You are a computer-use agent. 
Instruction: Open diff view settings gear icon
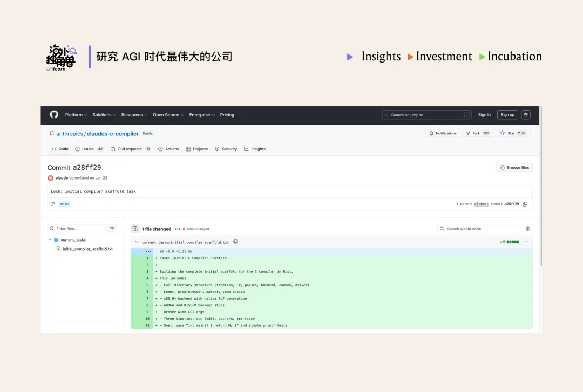pyautogui.click(x=528, y=229)
